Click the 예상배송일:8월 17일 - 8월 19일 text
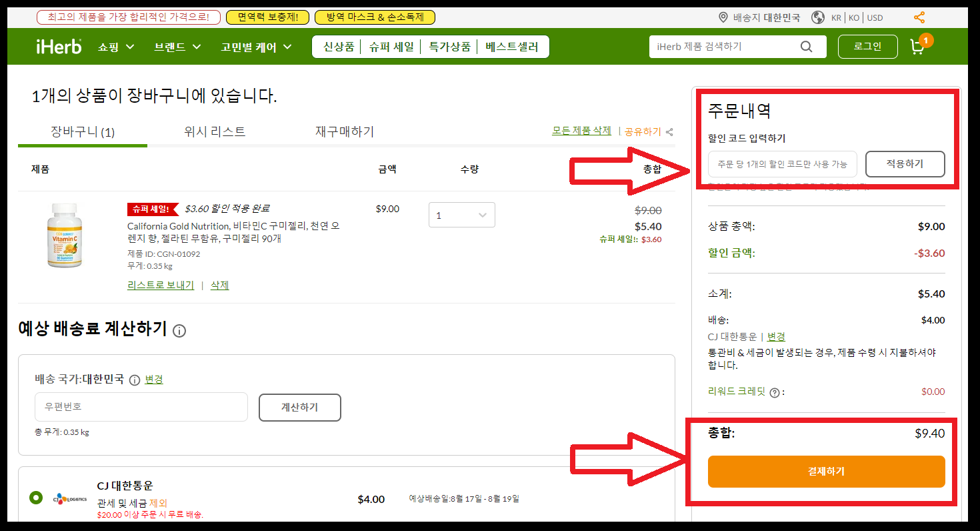The width and height of the screenshot is (980, 531). (x=464, y=498)
